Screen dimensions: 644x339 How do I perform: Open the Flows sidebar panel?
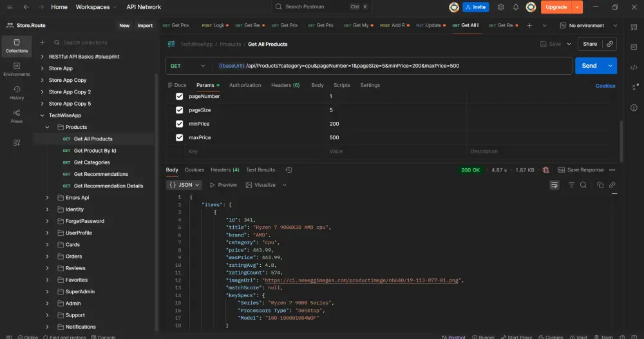(x=17, y=116)
